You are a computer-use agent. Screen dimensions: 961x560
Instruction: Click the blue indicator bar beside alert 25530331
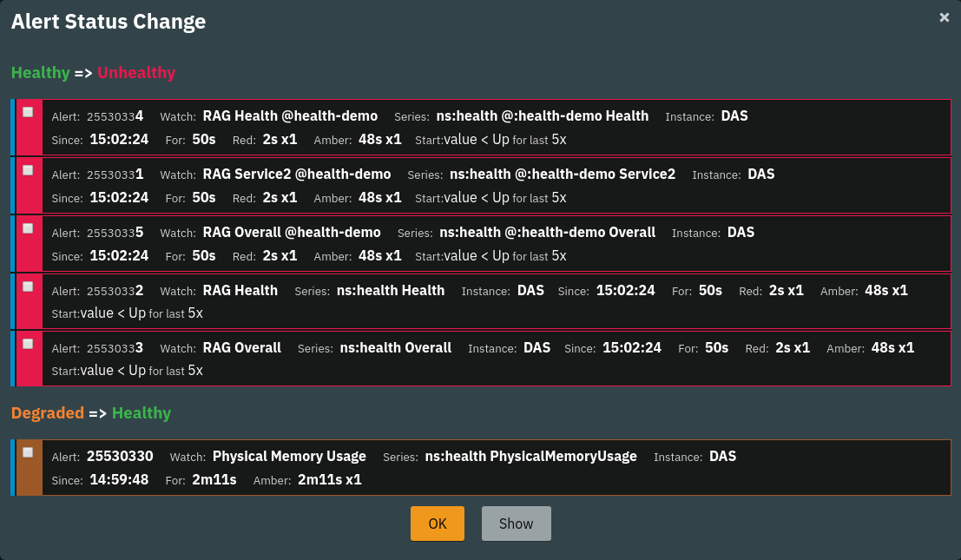tap(13, 185)
